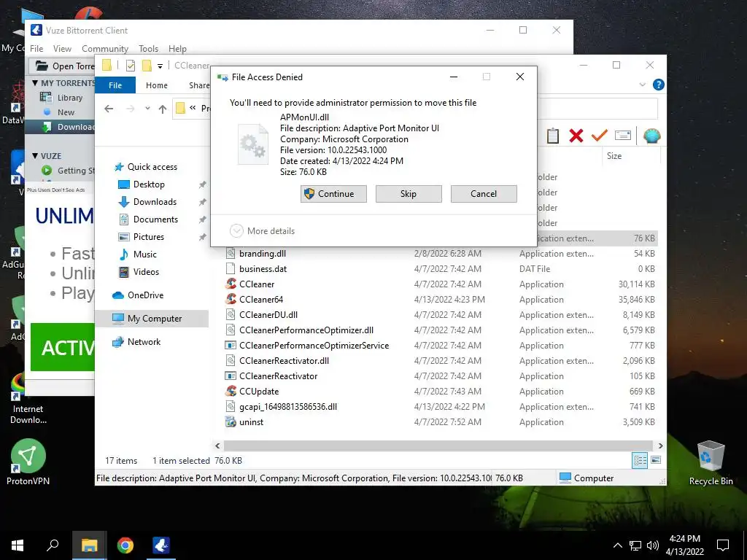Open the File tab in File Explorer

pos(115,85)
